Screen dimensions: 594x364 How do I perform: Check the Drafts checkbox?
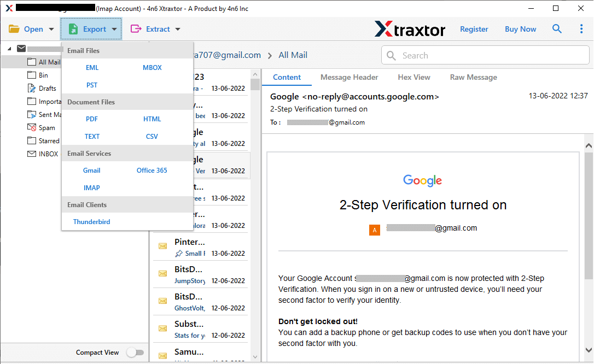(31, 88)
